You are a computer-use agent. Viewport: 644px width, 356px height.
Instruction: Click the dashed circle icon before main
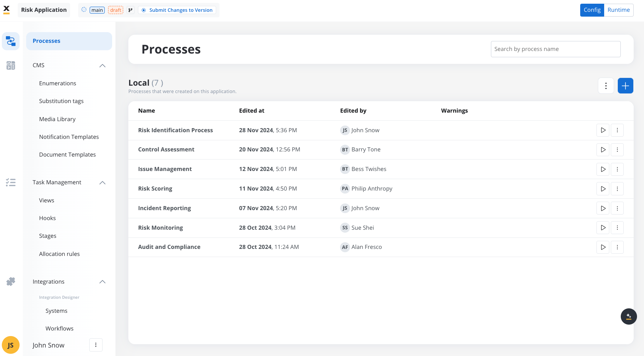[84, 10]
